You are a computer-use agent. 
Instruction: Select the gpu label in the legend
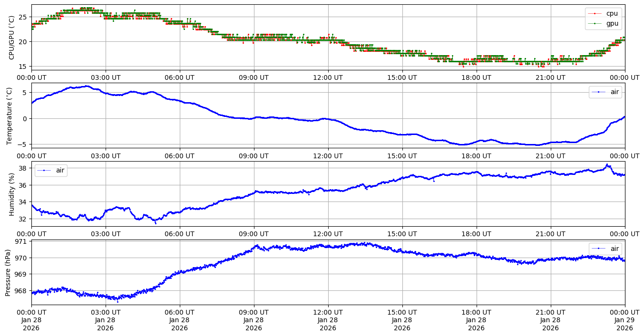click(x=613, y=23)
